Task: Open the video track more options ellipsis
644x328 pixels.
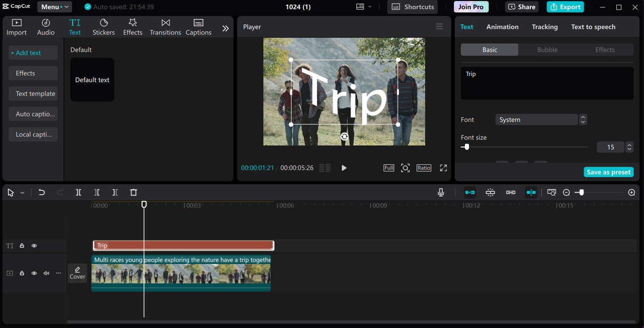Action: click(x=58, y=273)
